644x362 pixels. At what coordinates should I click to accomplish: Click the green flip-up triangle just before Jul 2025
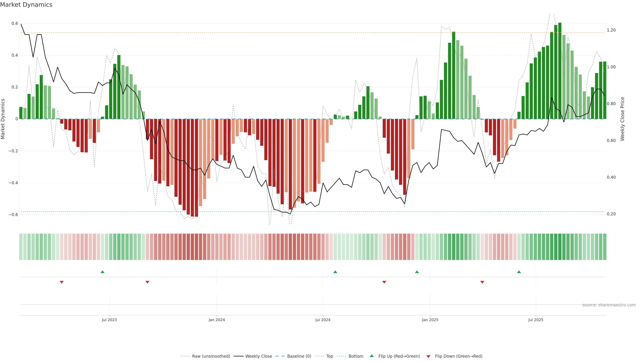(x=519, y=272)
